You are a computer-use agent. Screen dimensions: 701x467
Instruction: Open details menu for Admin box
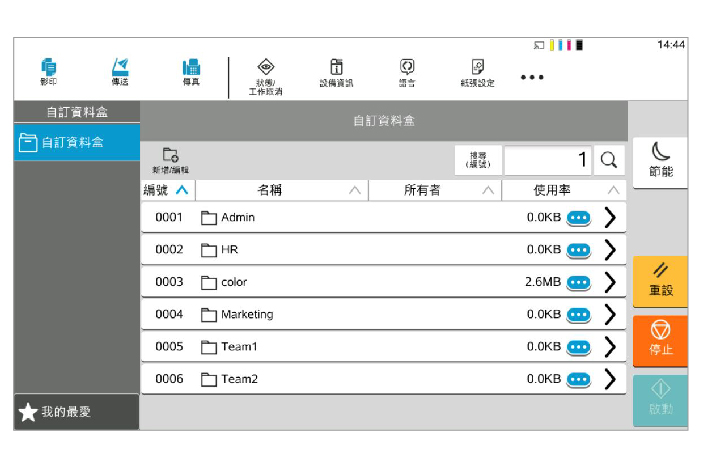point(579,218)
